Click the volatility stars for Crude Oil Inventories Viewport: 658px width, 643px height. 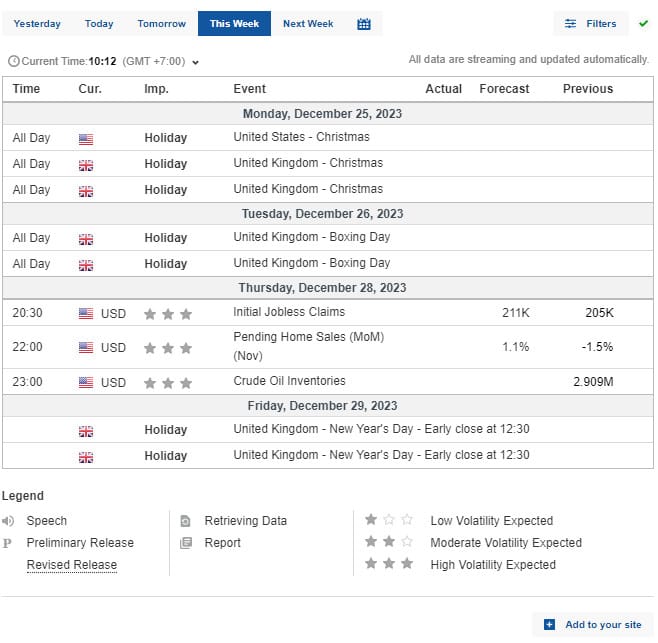[167, 382]
